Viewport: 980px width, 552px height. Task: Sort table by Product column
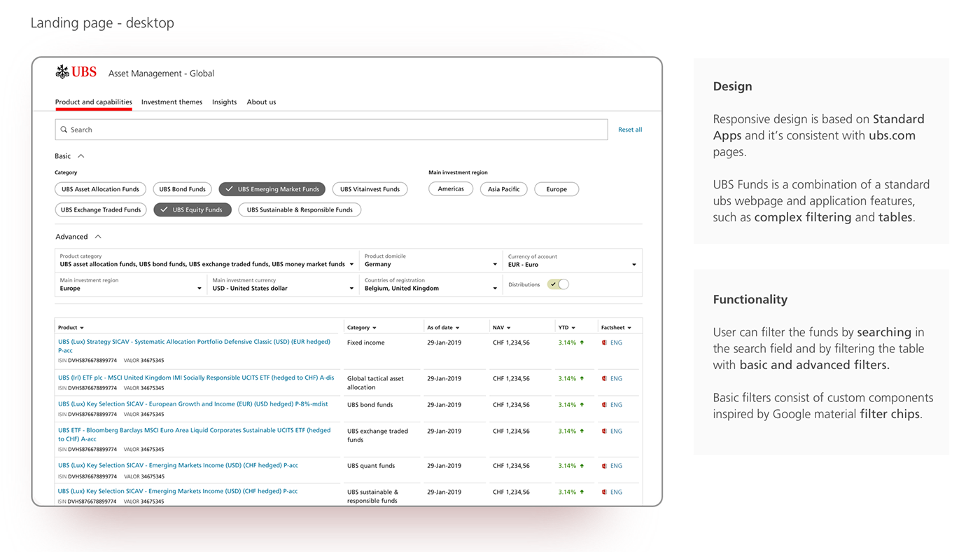pyautogui.click(x=71, y=328)
